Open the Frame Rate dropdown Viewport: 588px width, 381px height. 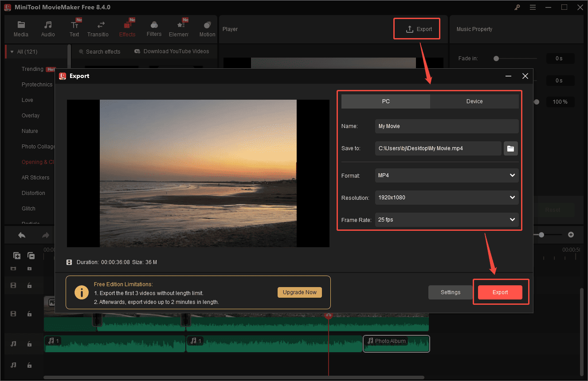(x=446, y=220)
